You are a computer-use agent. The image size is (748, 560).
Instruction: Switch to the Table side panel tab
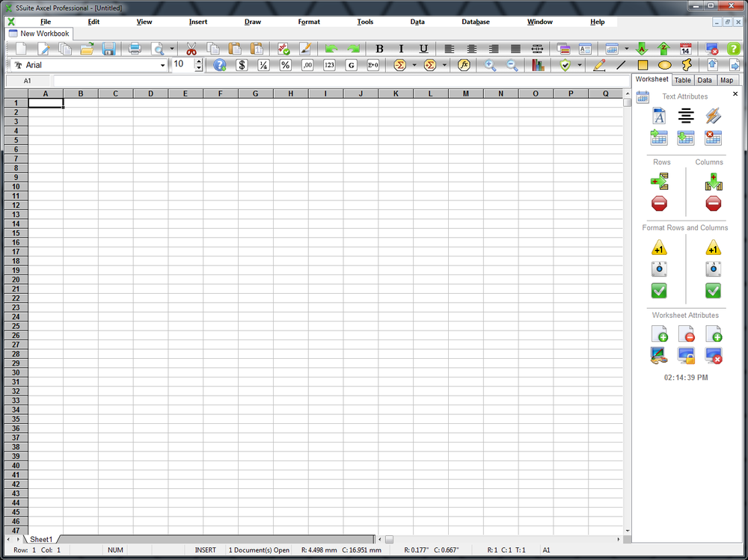click(x=683, y=80)
